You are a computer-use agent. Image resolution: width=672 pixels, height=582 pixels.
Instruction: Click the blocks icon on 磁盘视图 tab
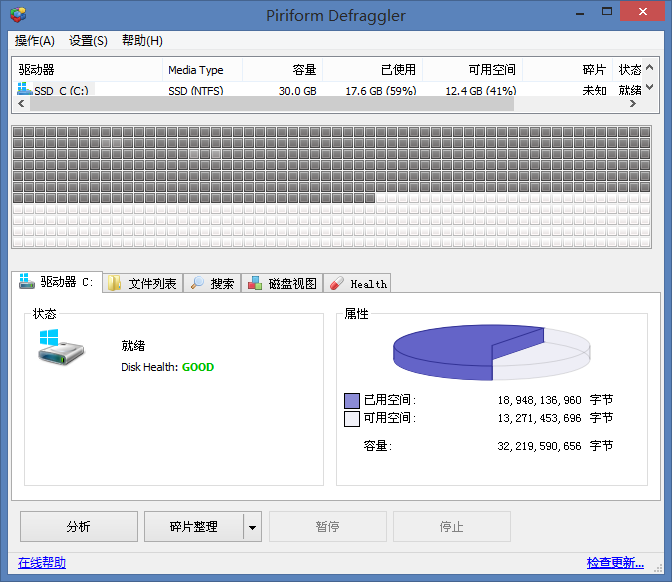click(x=255, y=283)
